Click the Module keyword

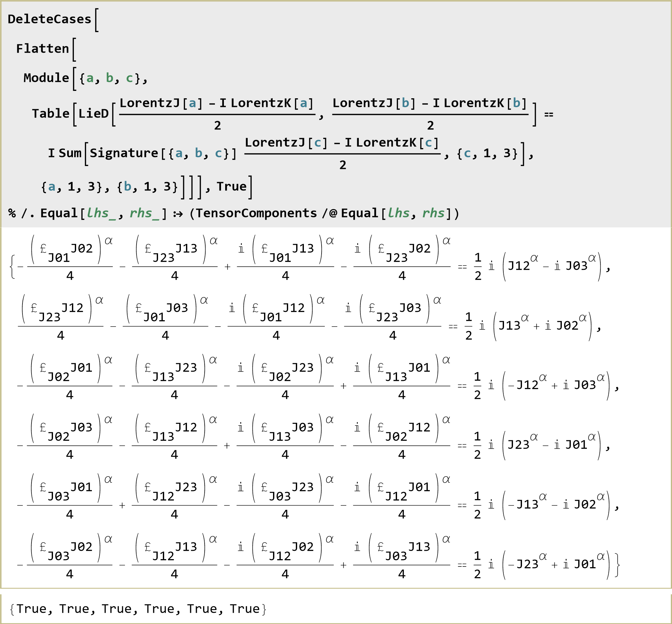point(46,78)
